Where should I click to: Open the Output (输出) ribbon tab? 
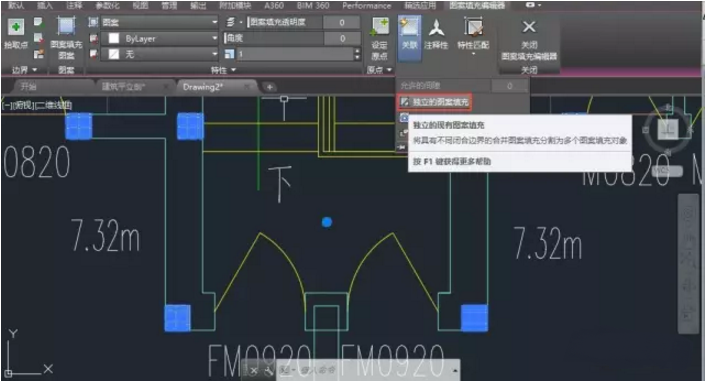198,5
